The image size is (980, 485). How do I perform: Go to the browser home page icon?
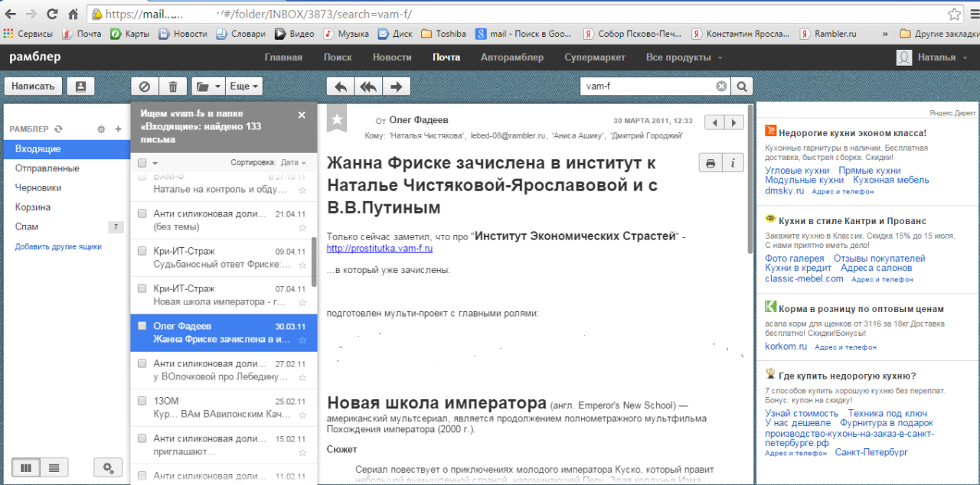click(73, 14)
